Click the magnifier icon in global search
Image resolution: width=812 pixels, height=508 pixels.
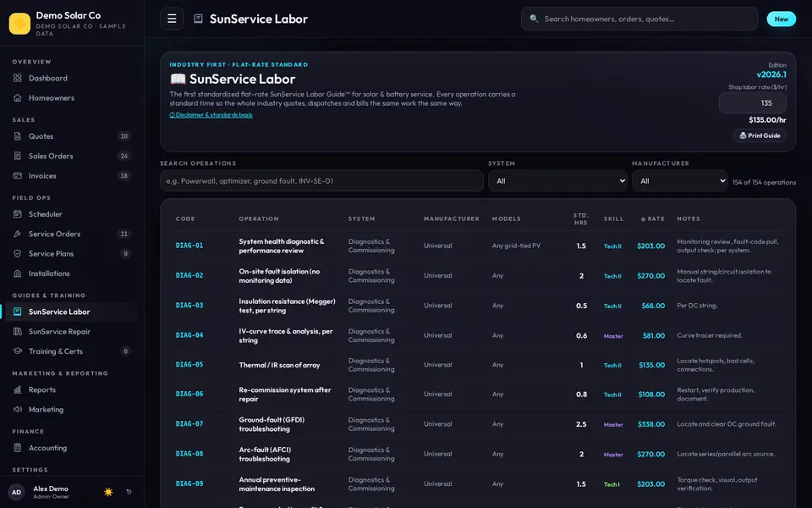pos(534,19)
